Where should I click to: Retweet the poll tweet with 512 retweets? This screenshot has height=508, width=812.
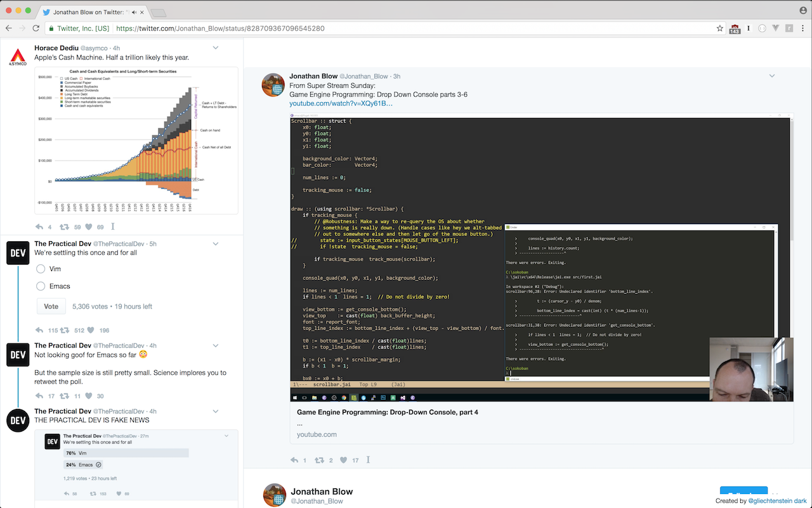[x=64, y=330]
